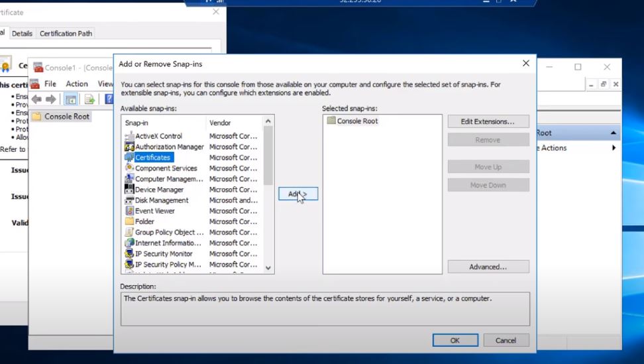644x364 pixels.
Task: Switch to Certification Path tab
Action: (66, 34)
